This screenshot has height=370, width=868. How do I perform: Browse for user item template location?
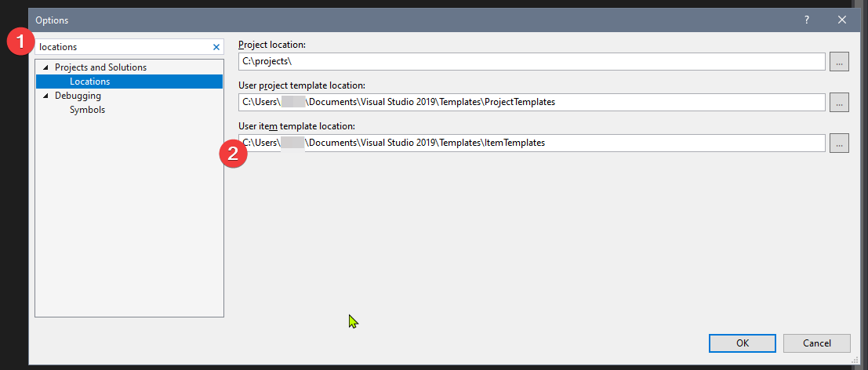coord(839,143)
